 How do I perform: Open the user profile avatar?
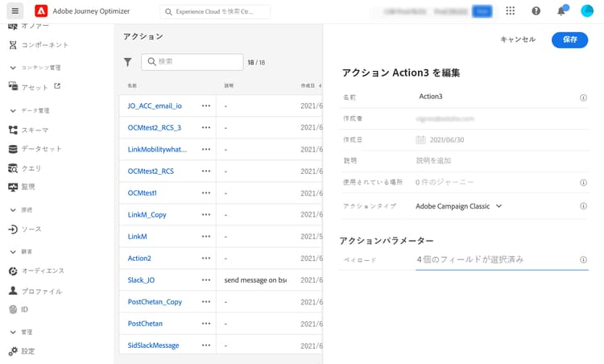(586, 10)
